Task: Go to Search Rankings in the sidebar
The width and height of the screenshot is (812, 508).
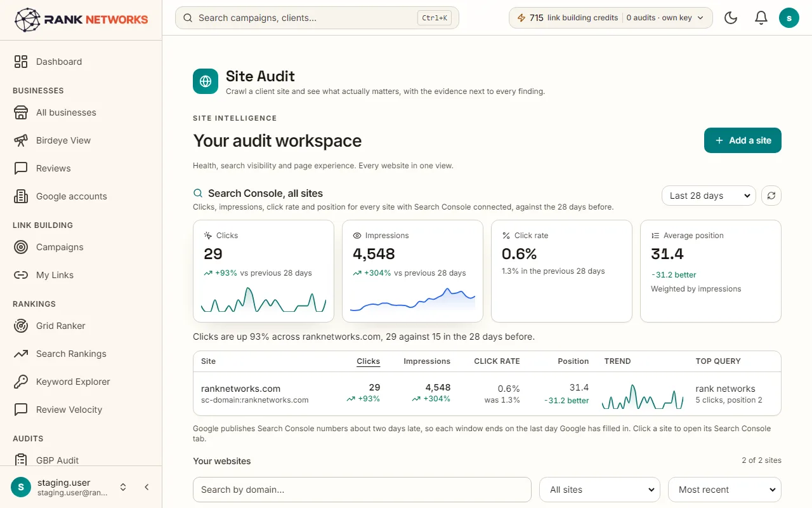Action: [x=71, y=354]
